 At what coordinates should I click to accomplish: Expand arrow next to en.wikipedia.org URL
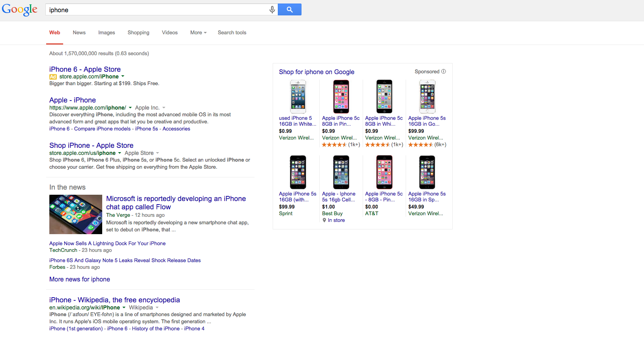pyautogui.click(x=124, y=307)
